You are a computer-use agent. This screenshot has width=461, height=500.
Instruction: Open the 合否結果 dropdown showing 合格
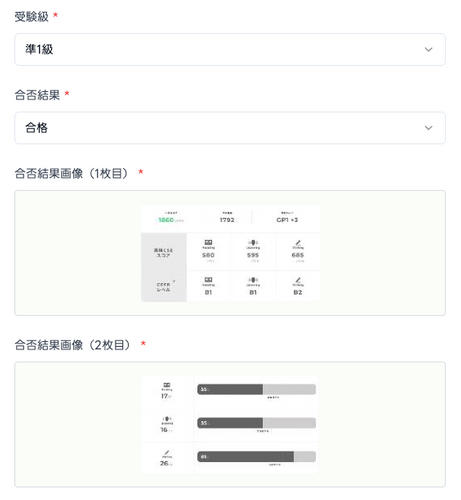230,128
